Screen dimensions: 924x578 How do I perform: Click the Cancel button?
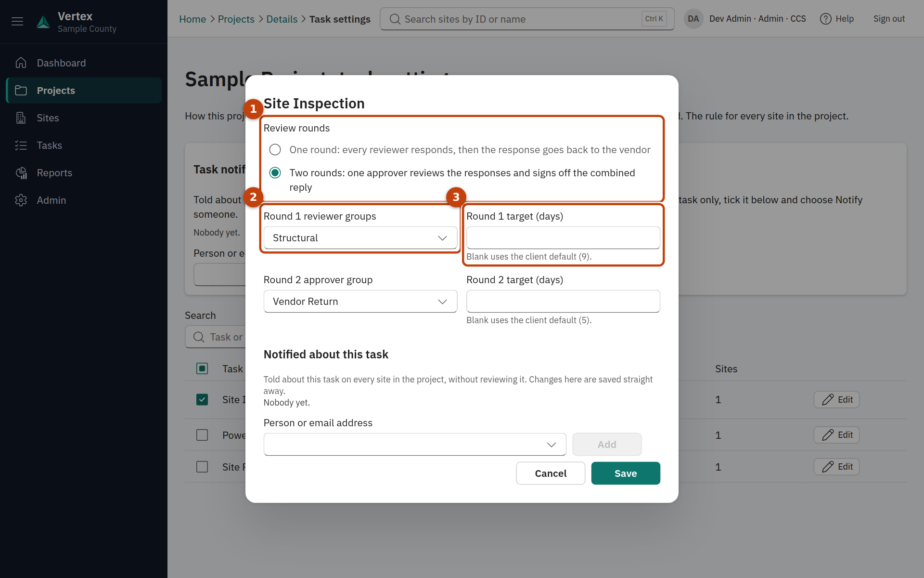coord(551,473)
